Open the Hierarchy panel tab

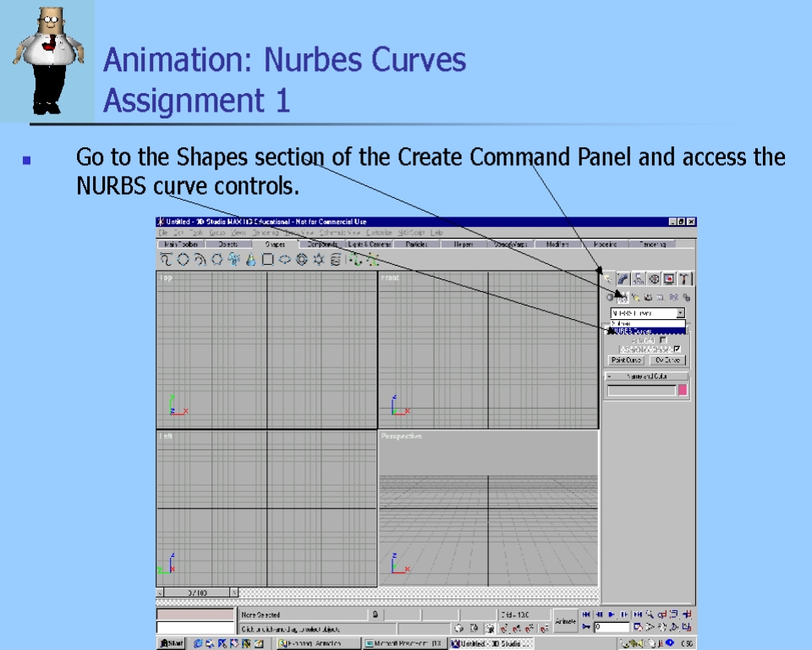tap(639, 278)
